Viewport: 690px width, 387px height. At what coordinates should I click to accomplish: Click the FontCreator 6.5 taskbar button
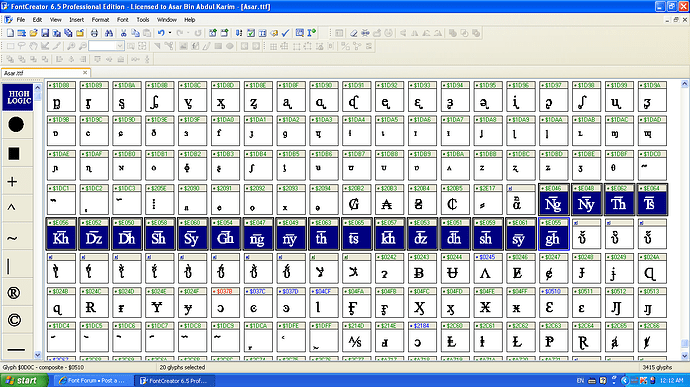(x=174, y=380)
